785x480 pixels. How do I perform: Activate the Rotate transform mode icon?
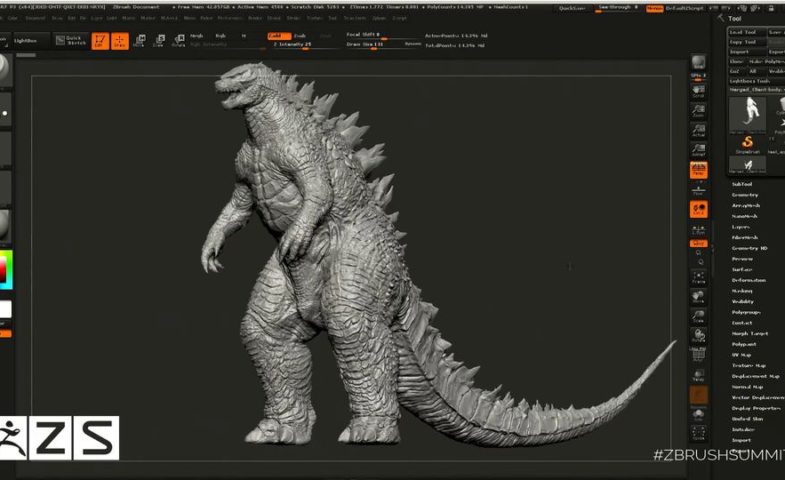[179, 41]
